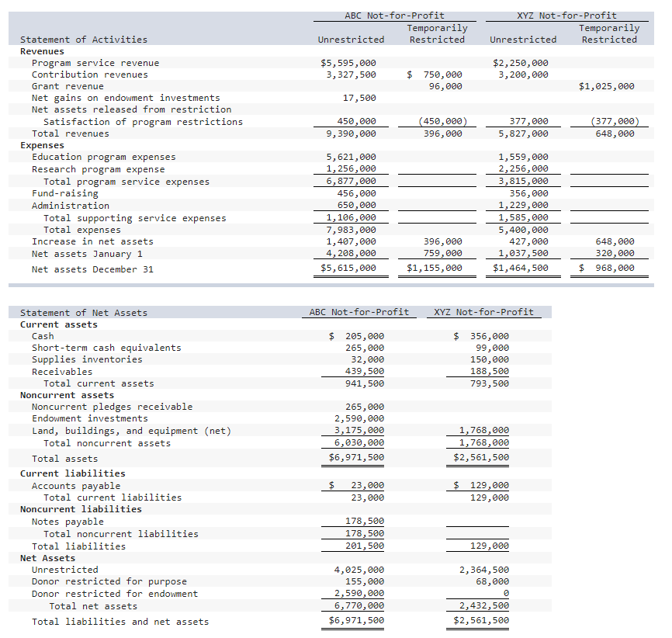Click the ABC 'Total assets' value $6,971,500
This screenshot has height=638, width=672.
click(356, 457)
